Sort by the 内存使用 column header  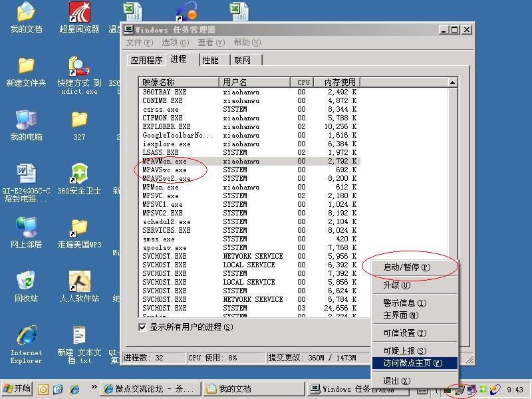(337, 82)
